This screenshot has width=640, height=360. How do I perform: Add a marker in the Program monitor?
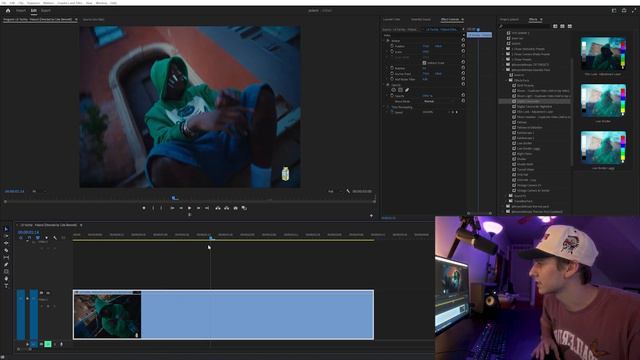[144, 208]
